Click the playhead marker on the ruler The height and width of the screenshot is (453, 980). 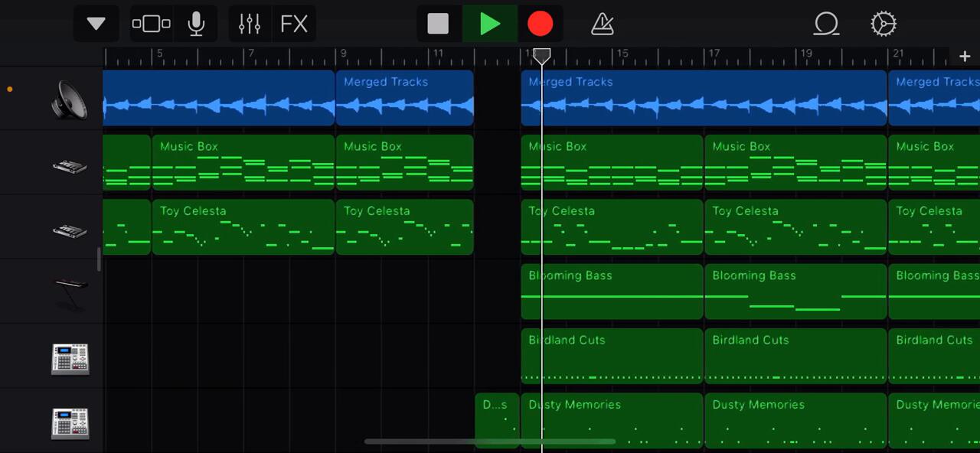pyautogui.click(x=542, y=56)
